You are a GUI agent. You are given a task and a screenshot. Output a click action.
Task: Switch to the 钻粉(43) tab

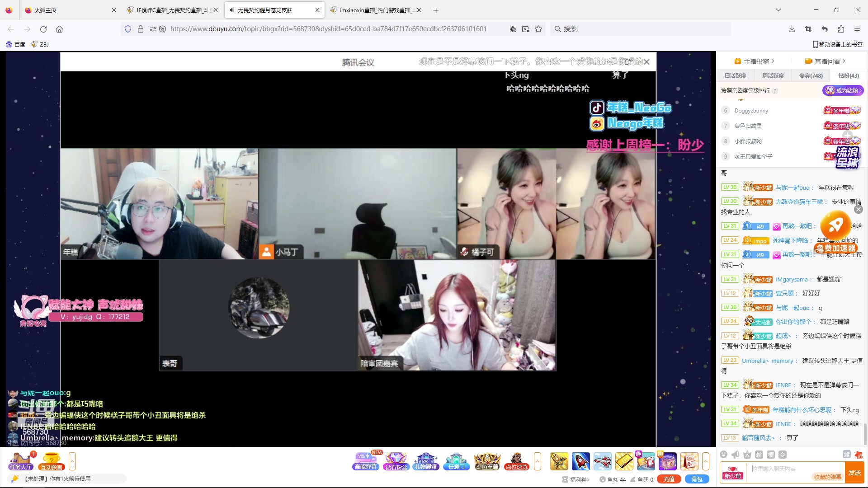pyautogui.click(x=849, y=76)
